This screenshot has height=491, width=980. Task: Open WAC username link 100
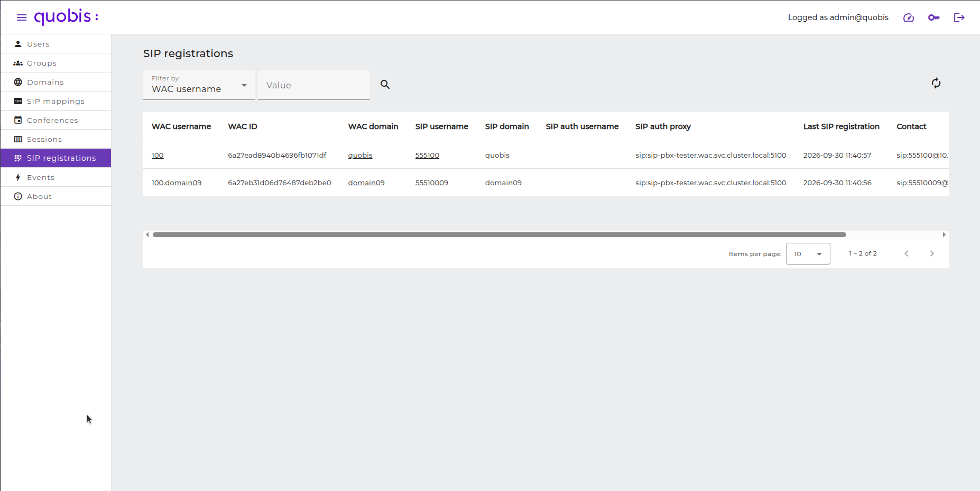pyautogui.click(x=158, y=155)
